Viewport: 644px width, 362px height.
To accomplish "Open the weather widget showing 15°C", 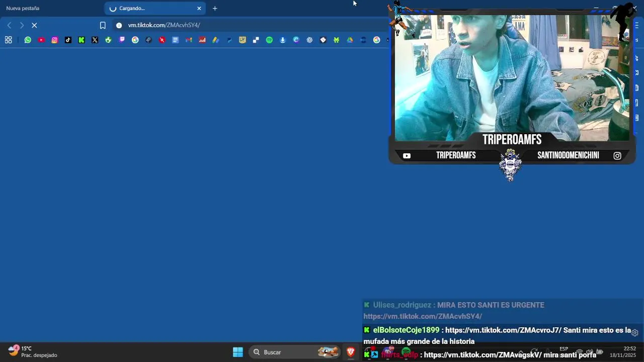I will 33,351.
